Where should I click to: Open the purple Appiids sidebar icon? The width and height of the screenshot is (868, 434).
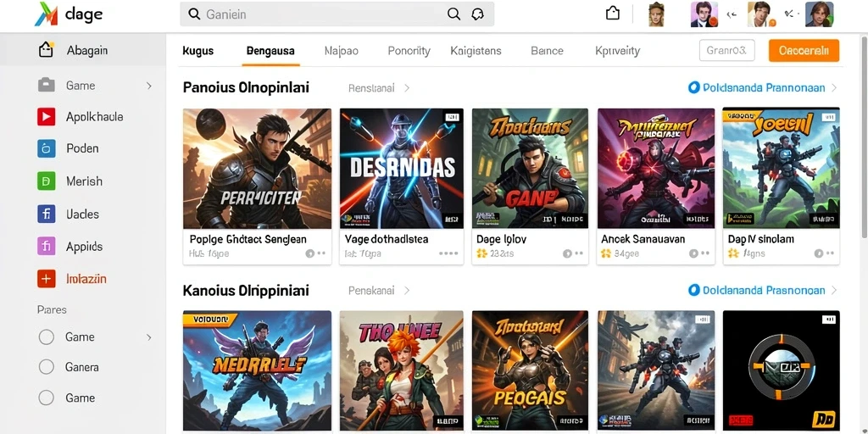click(47, 247)
